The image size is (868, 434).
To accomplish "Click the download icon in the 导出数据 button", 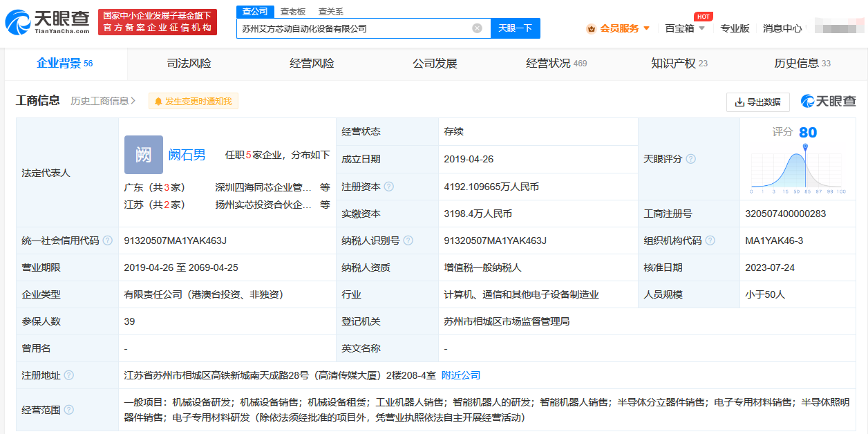I will (739, 102).
